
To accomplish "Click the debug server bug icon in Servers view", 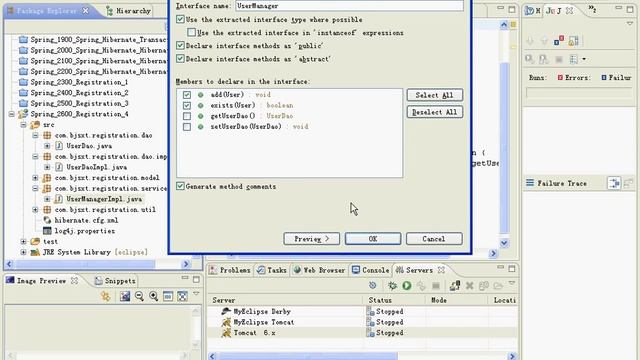I will [x=392, y=286].
